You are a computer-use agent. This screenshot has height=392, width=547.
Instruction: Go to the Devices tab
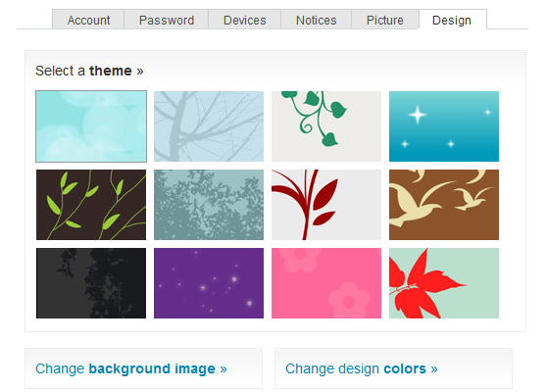244,20
